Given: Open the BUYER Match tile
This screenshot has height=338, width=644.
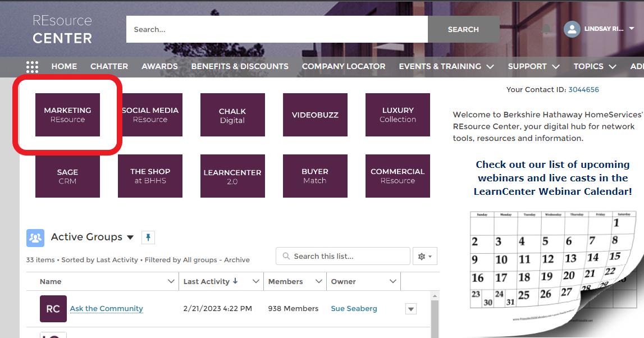Looking at the screenshot, I should pyautogui.click(x=315, y=176).
